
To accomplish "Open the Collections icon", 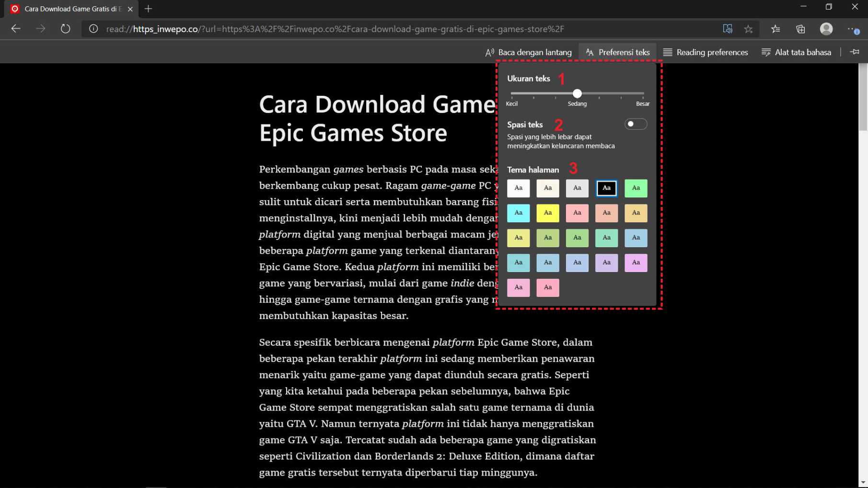I will 800,29.
